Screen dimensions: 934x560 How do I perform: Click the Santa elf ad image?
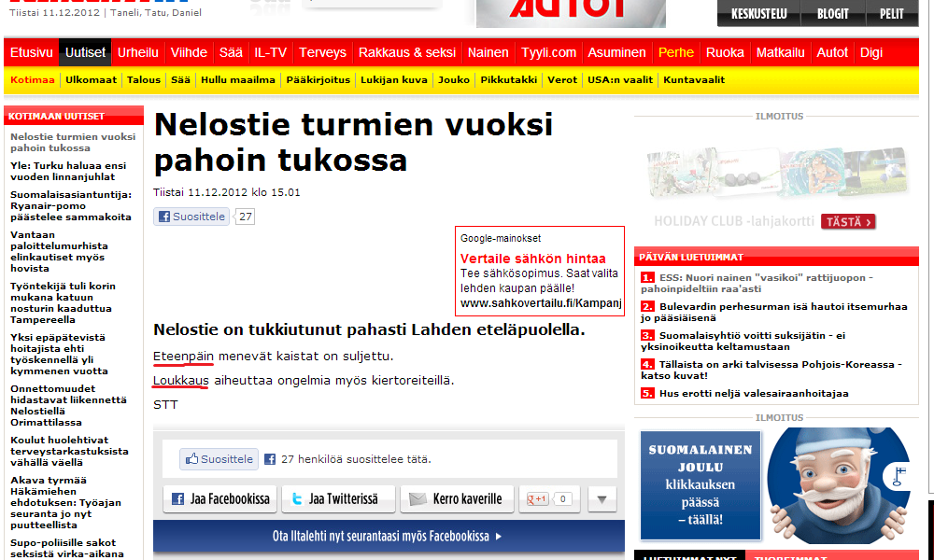coord(840,485)
